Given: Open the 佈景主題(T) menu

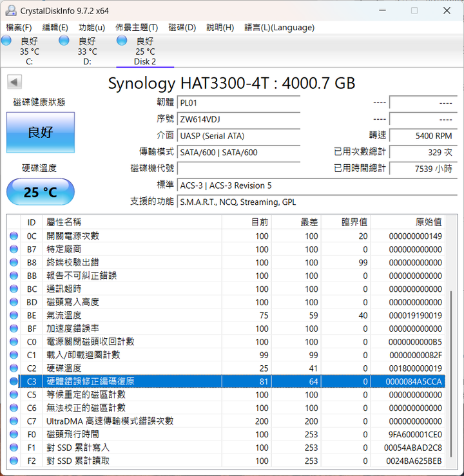Looking at the screenshot, I should pos(137,27).
